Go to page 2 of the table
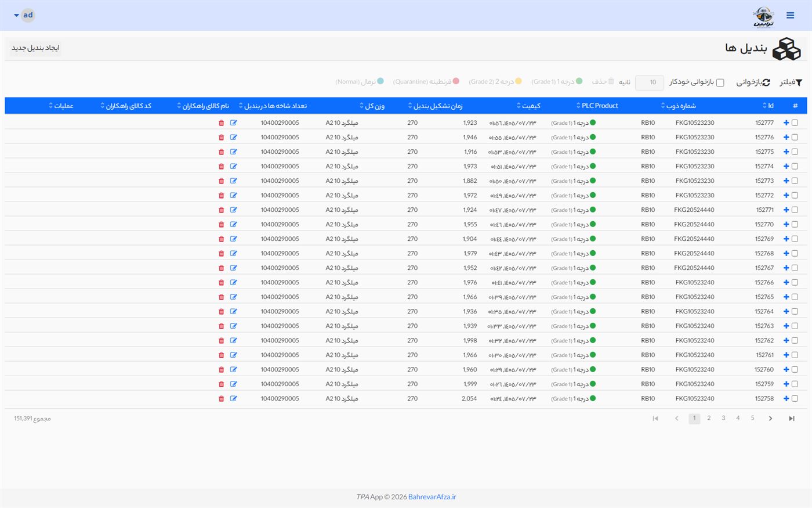 click(709, 419)
